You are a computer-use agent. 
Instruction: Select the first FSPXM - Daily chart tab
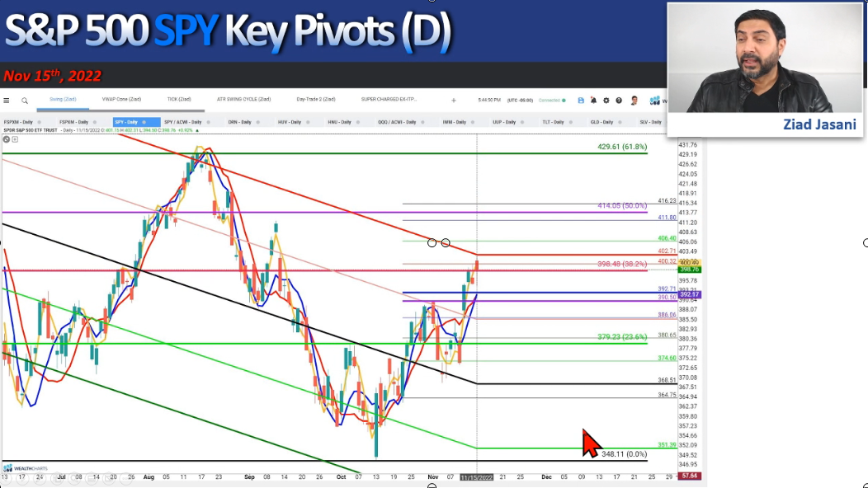pos(18,122)
